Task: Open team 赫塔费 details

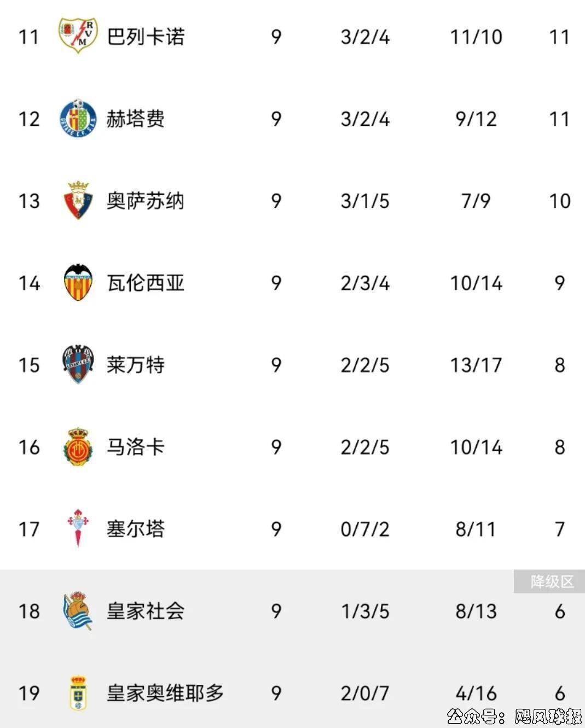Action: (x=136, y=119)
